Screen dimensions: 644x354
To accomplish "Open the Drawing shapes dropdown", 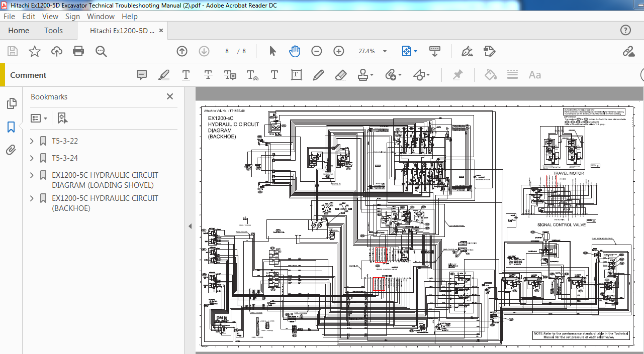I will click(x=421, y=75).
